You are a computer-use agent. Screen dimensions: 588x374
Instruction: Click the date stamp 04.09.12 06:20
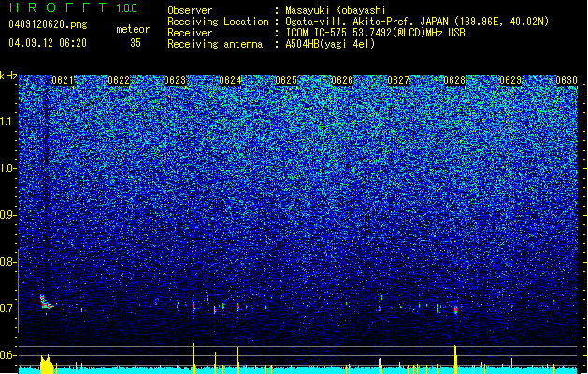[48, 43]
